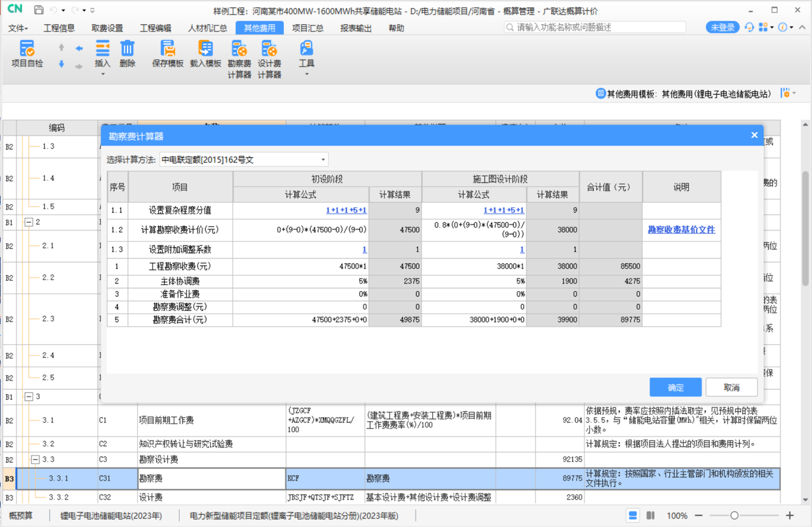Click the 未登录 login button
The height and width of the screenshot is (527, 812).
point(722,27)
